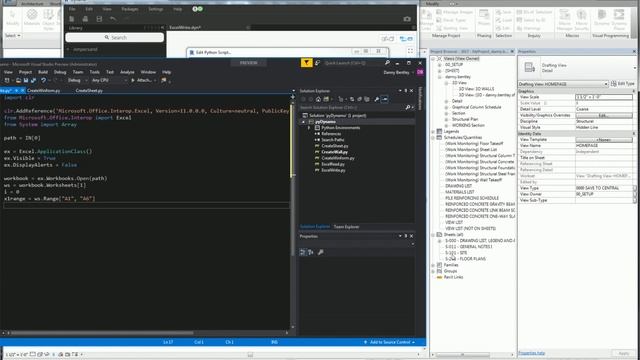Click the Attach play button in Visual Studio

pyautogui.click(x=141, y=80)
